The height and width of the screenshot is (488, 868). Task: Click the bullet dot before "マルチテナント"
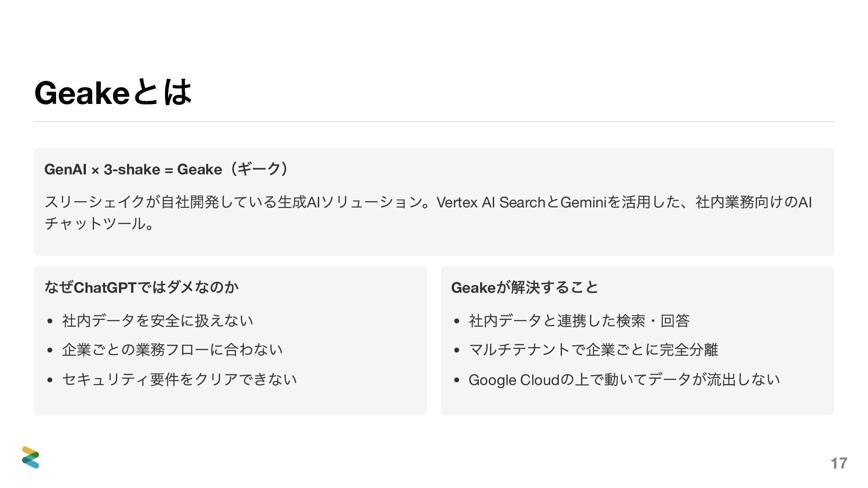click(x=457, y=350)
